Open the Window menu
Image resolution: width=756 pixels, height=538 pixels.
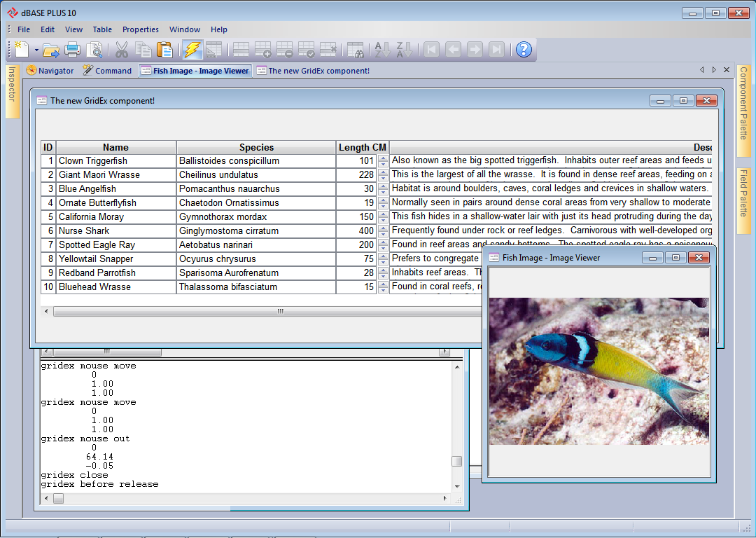pos(185,29)
